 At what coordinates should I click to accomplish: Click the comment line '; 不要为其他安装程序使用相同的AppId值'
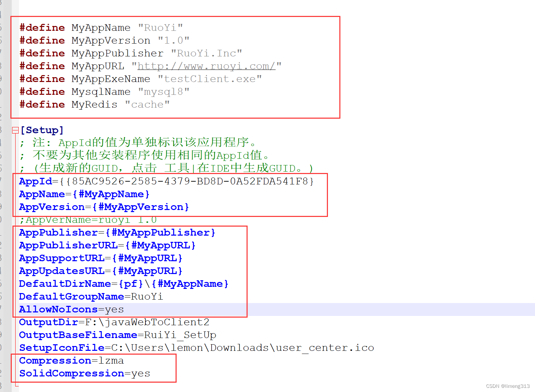(144, 155)
